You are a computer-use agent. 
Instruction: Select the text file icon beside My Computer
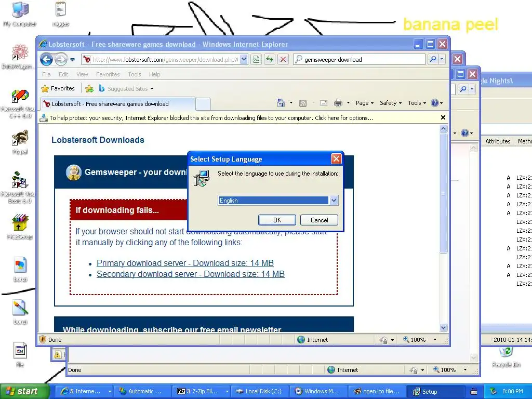(x=60, y=14)
